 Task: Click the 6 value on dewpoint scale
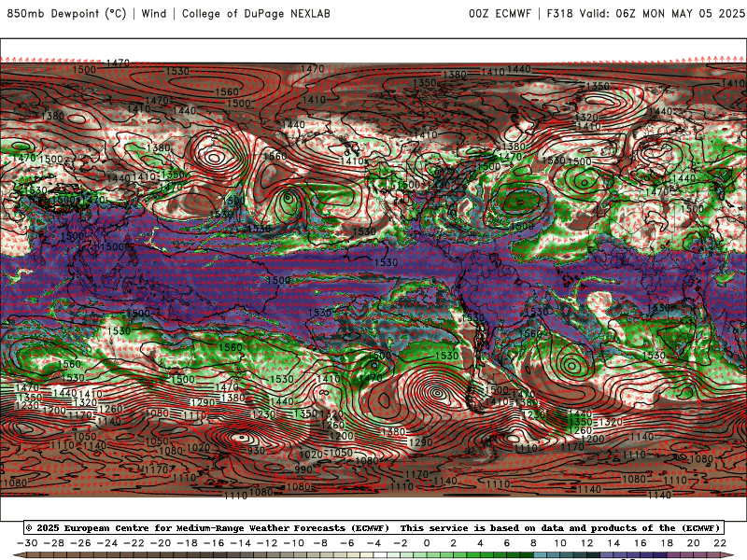[x=507, y=543]
